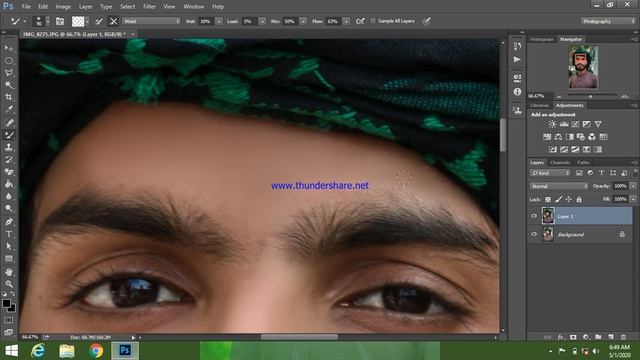
Task: Open the Load percentage dropdown arrow
Action: (262, 21)
